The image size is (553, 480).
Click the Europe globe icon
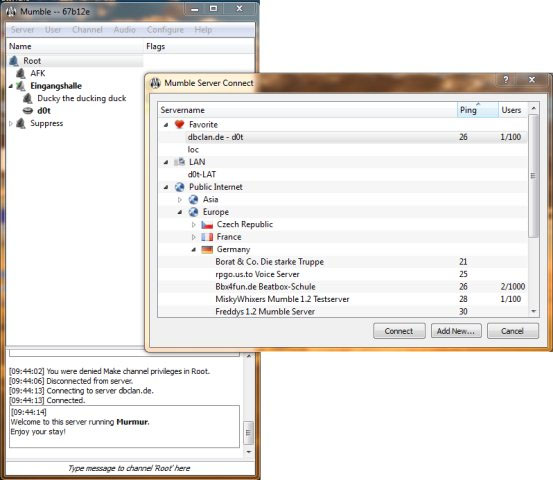193,212
